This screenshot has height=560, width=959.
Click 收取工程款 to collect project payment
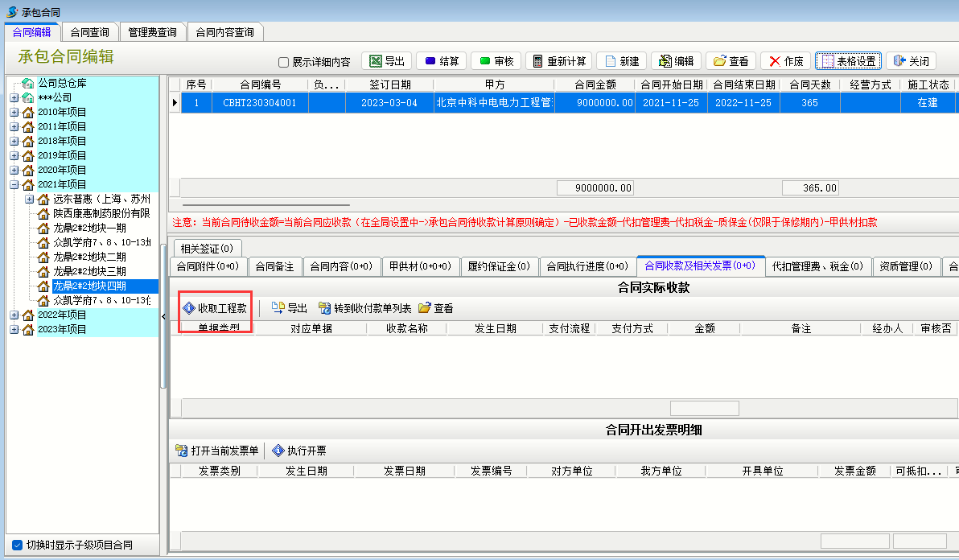[215, 308]
